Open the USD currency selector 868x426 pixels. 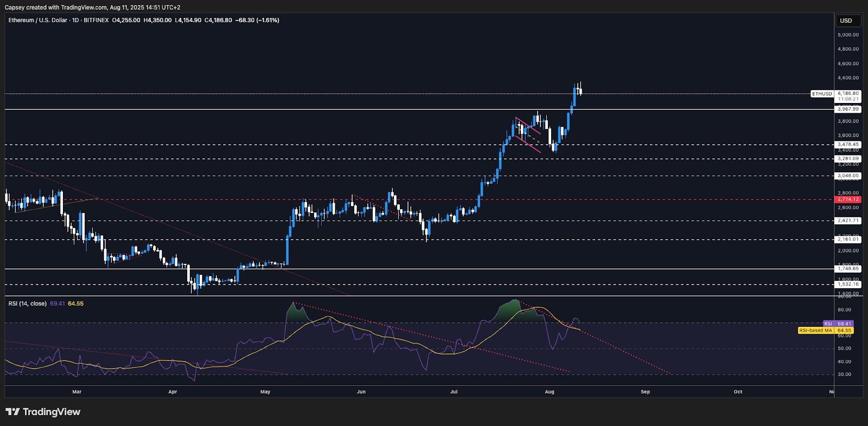(846, 21)
